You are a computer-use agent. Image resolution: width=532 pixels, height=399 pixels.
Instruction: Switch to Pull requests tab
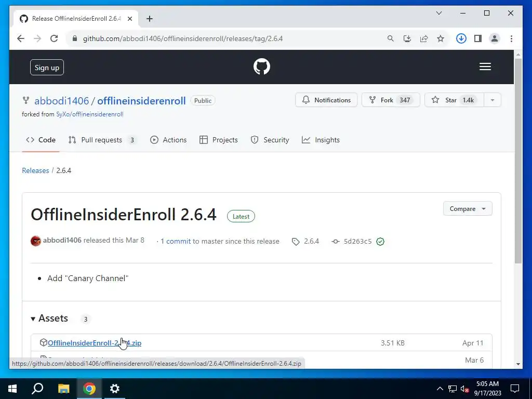click(102, 140)
